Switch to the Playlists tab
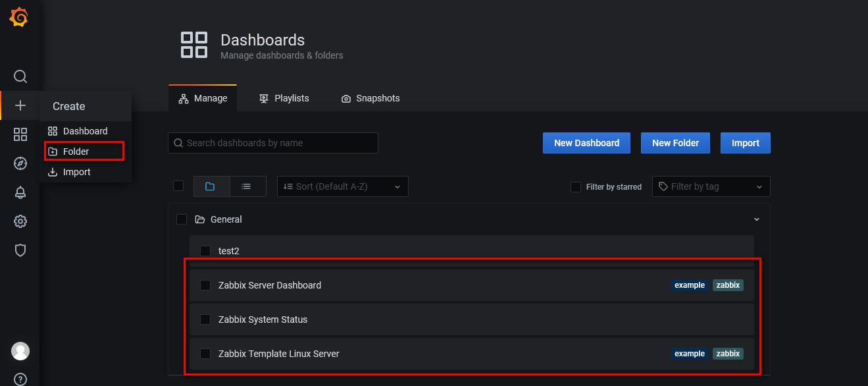Screen dimensions: 868x386 coord(284,98)
